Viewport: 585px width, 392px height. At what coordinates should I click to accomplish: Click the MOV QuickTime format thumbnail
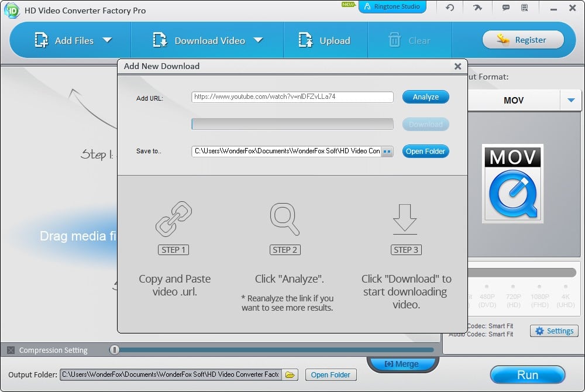512,184
